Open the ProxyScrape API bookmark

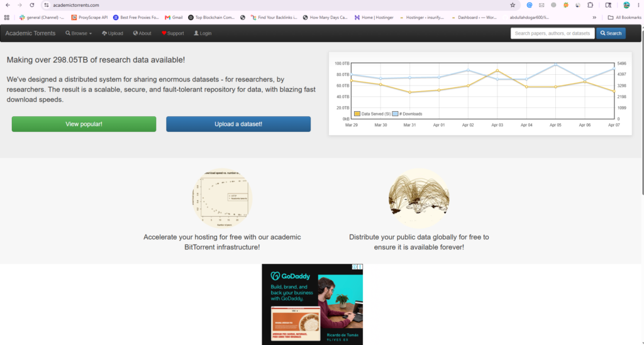tap(89, 17)
